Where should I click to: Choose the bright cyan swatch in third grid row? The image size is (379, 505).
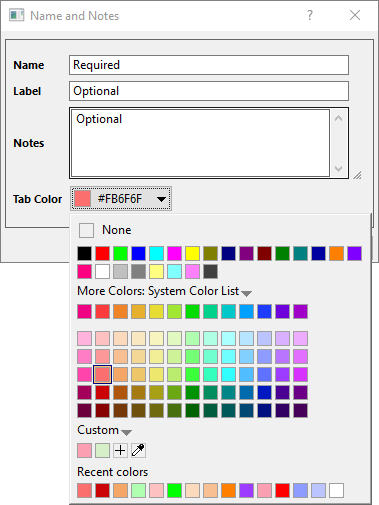(228, 374)
